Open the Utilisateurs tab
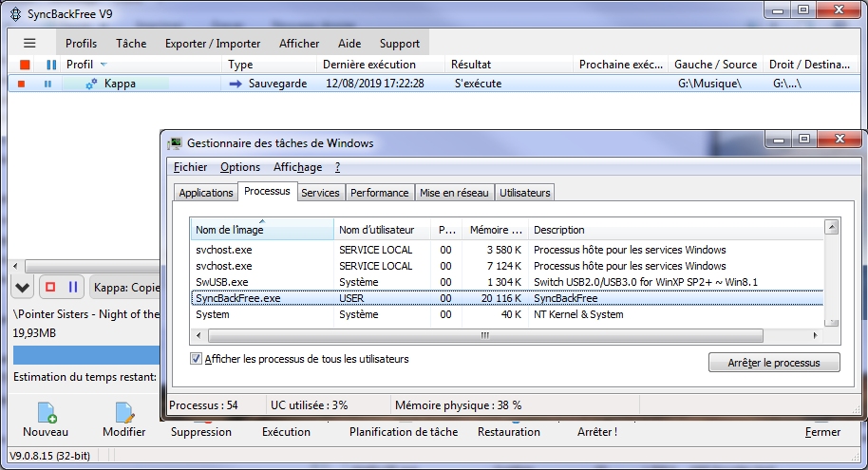Screen dimensions: 868x470 pos(525,193)
